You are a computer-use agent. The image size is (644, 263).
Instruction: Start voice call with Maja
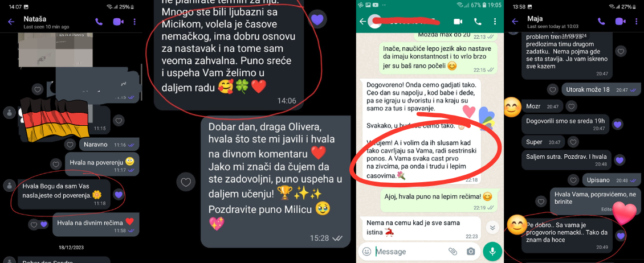coord(601,22)
